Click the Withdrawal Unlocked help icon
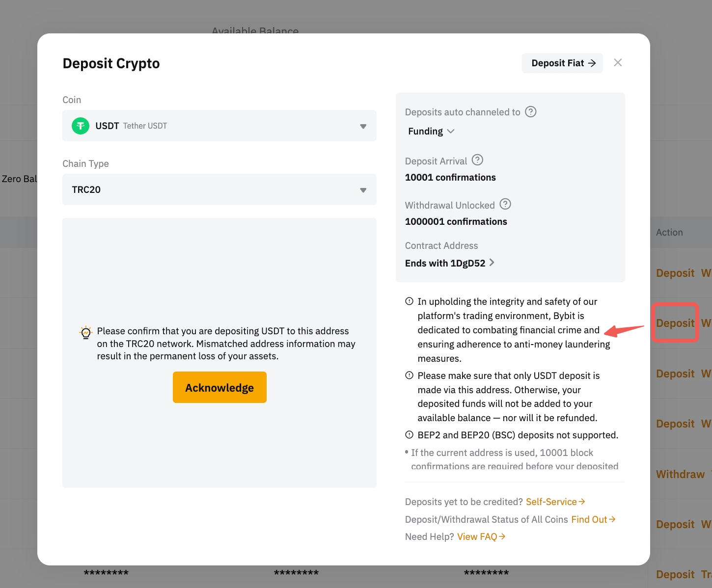The image size is (712, 588). (x=505, y=204)
